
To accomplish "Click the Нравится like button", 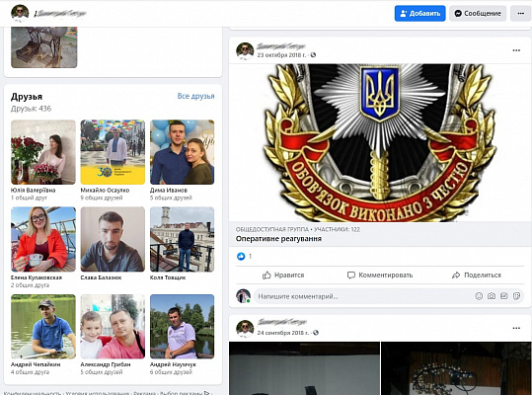I will tap(283, 275).
